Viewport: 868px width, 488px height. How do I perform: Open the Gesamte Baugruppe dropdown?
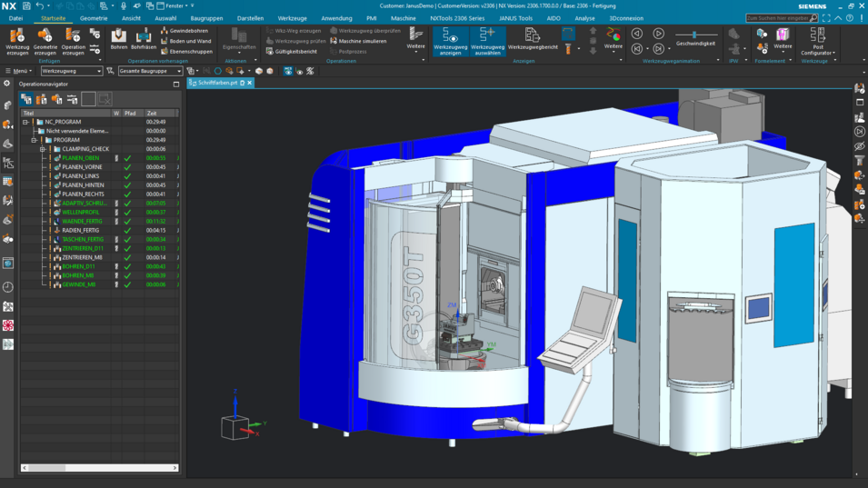pyautogui.click(x=150, y=71)
